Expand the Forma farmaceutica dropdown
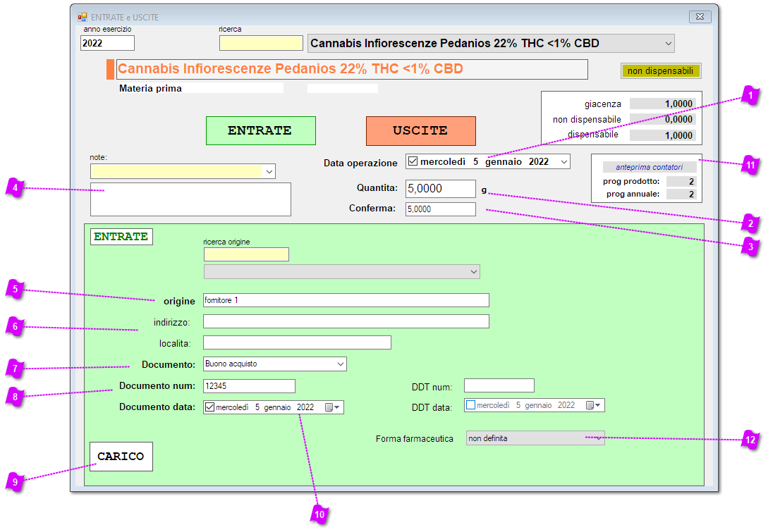The image size is (768, 532). [x=598, y=438]
